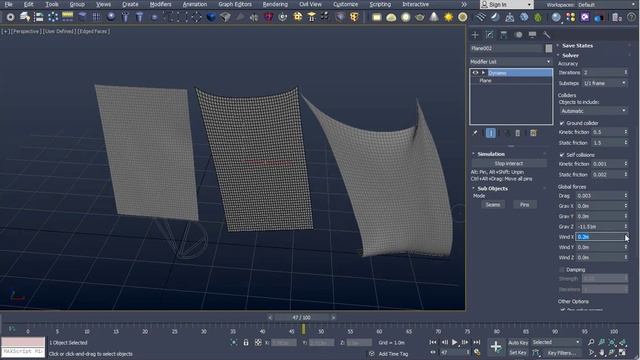Open the Utilities wrench panel tab
This screenshot has width=640, height=360.
coord(547,35)
